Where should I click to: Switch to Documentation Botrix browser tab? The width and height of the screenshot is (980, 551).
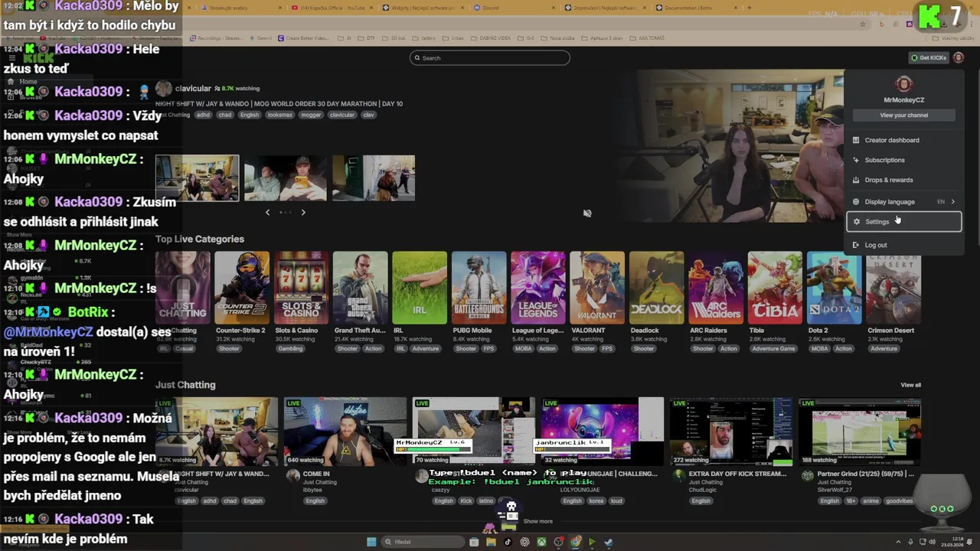(697, 8)
